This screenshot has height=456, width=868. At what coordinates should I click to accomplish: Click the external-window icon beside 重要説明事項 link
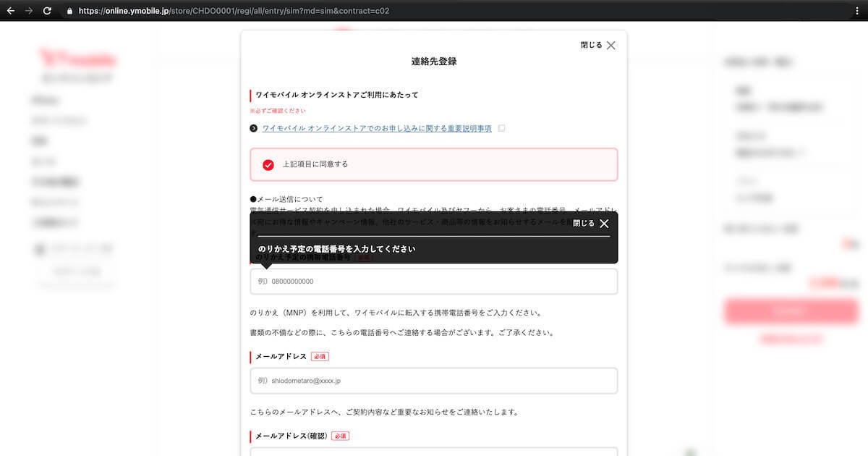click(x=501, y=128)
